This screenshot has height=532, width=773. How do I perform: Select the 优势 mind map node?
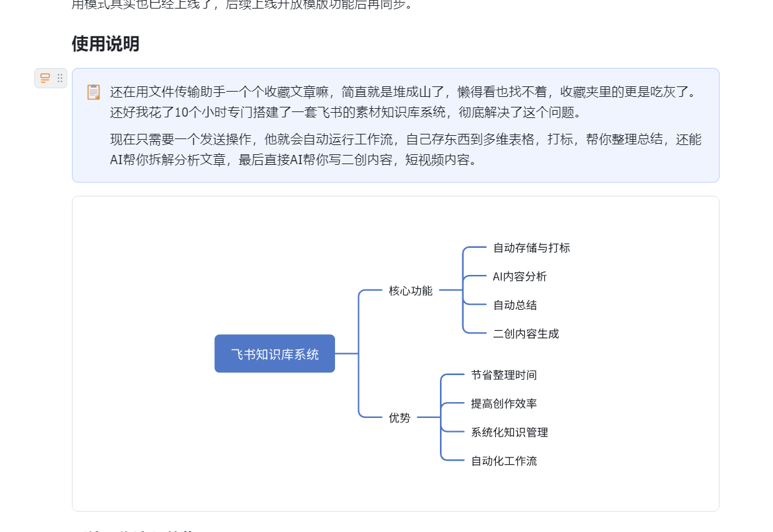click(399, 418)
